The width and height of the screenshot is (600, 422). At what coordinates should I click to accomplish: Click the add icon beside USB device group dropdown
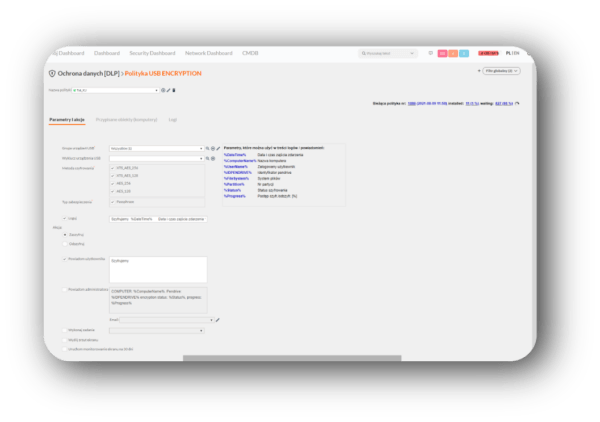pyautogui.click(x=213, y=148)
